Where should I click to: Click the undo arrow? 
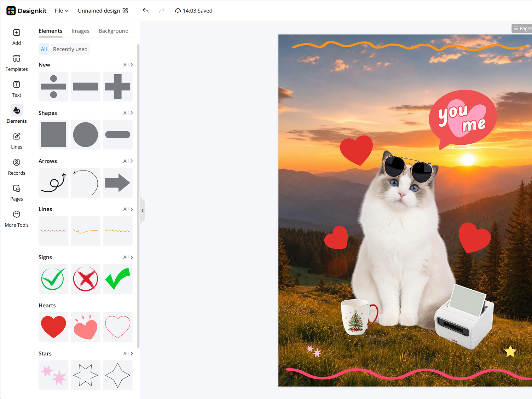(x=145, y=11)
